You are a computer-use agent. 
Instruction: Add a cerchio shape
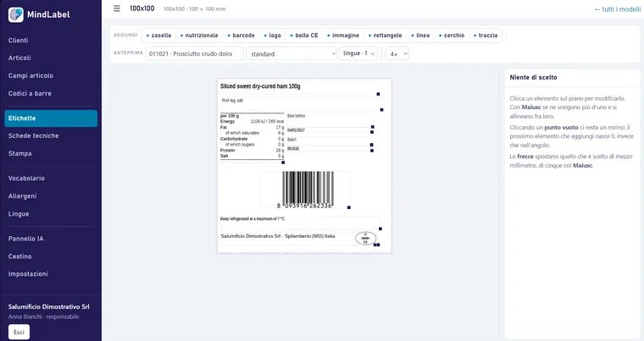pyautogui.click(x=452, y=36)
